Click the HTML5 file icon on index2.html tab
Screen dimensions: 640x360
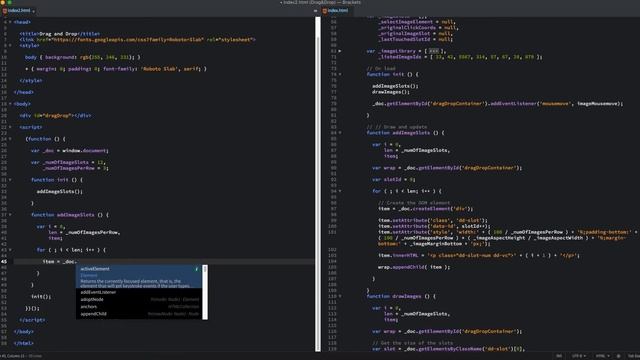(x=5, y=11)
